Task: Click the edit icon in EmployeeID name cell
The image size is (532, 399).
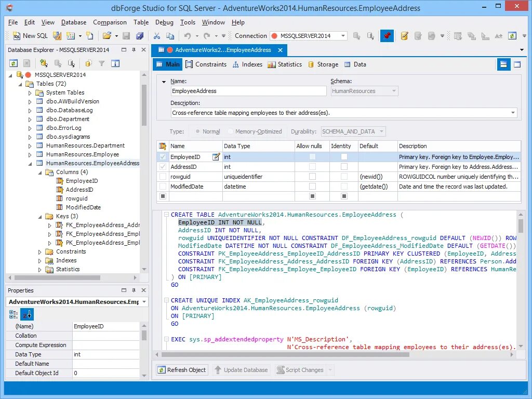Action: tap(216, 157)
